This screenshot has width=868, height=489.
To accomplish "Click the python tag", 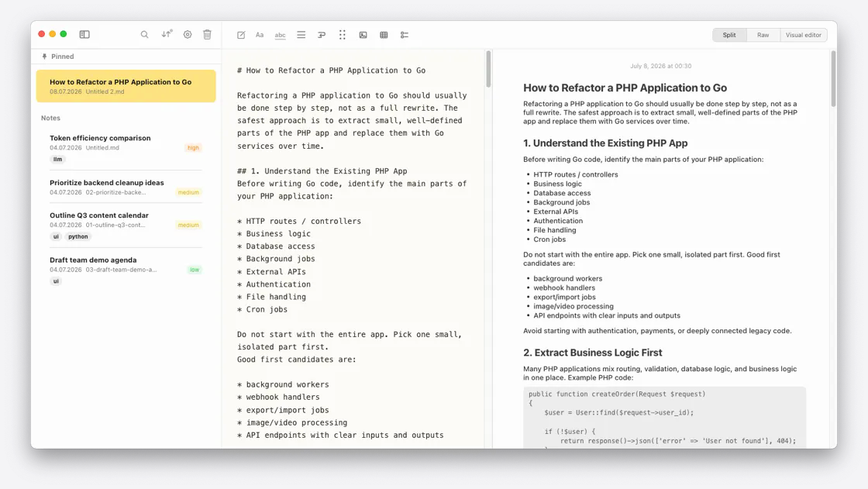I will (78, 236).
